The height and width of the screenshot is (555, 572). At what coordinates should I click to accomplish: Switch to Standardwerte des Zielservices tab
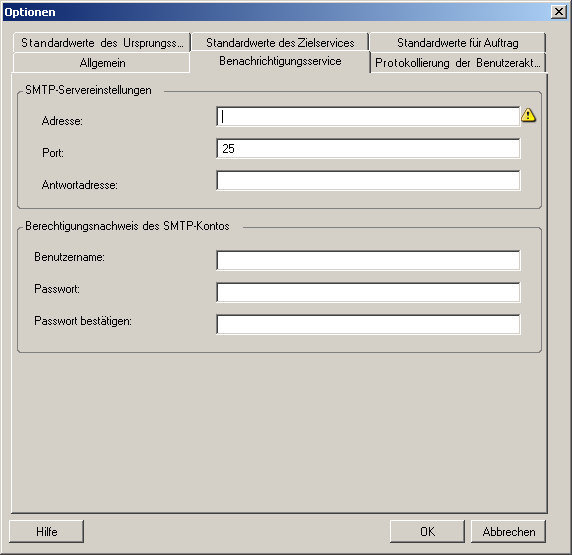280,43
